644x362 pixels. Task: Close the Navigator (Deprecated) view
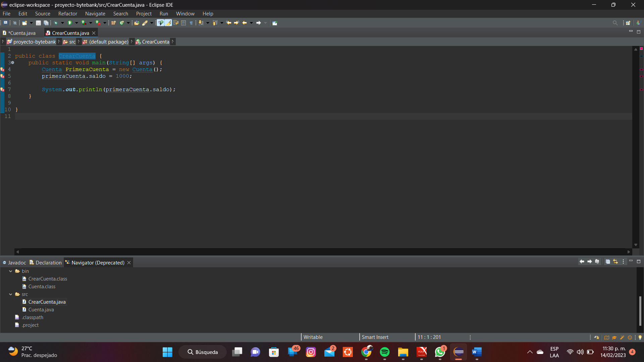coord(129,262)
